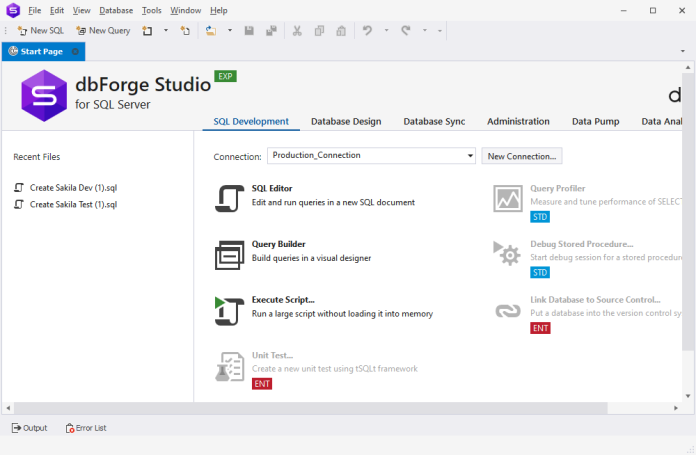Expand the Connection dropdown list
The height and width of the screenshot is (455, 696).
point(470,156)
